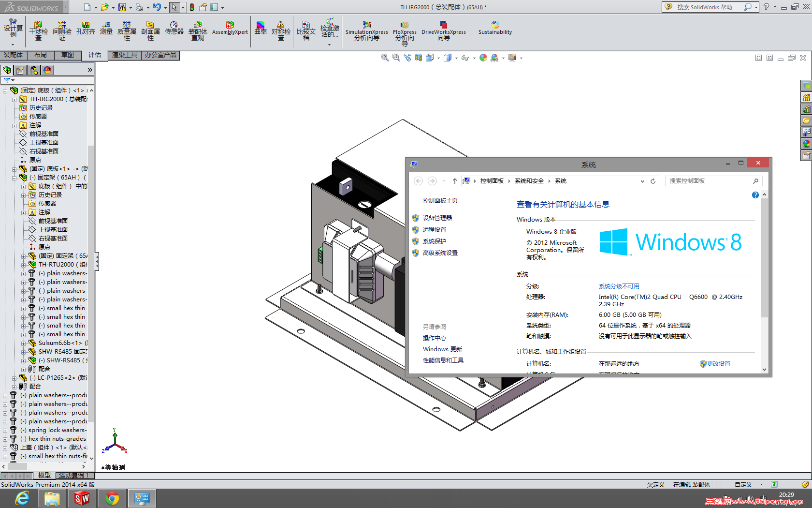Image resolution: width=812 pixels, height=508 pixels.
Task: Click the 系统分级不可用 link
Action: point(619,286)
